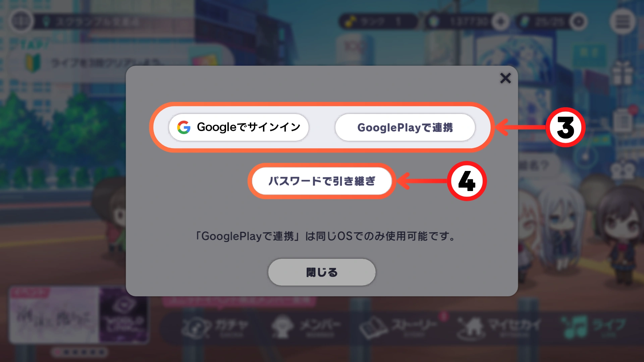The width and height of the screenshot is (644, 362).
Task: Open the ガチャ gacha icon
Action: coord(215,326)
